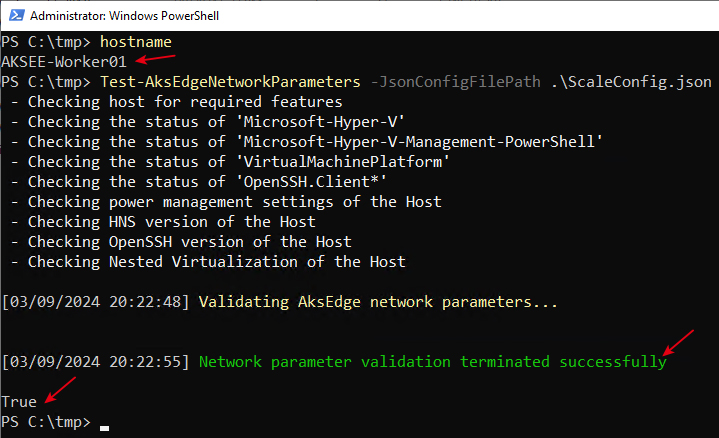
Task: Click the 'Checking Nested Virtualization of the Host' line
Action: [208, 262]
